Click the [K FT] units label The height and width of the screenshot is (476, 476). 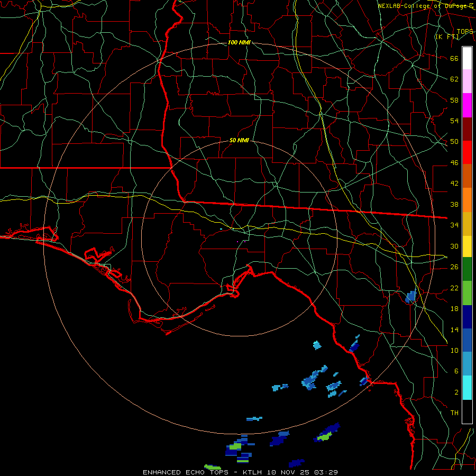click(x=447, y=37)
